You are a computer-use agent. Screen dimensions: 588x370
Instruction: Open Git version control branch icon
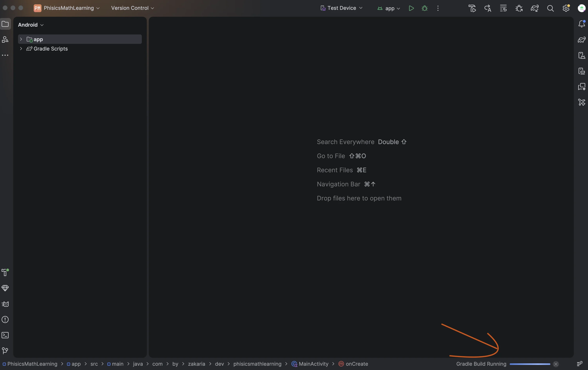pyautogui.click(x=5, y=351)
